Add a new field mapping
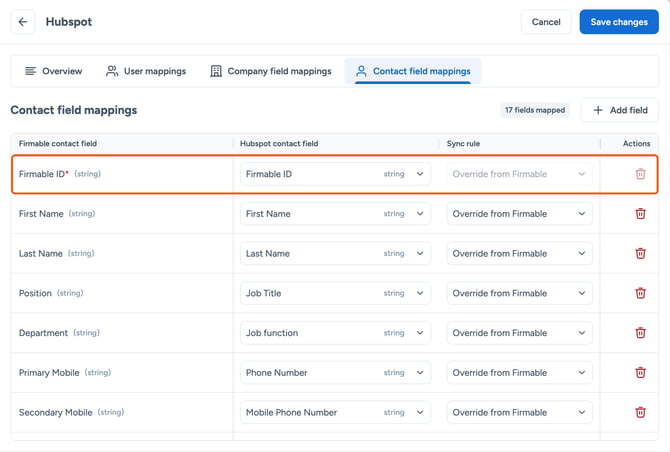670x452 pixels. [620, 110]
